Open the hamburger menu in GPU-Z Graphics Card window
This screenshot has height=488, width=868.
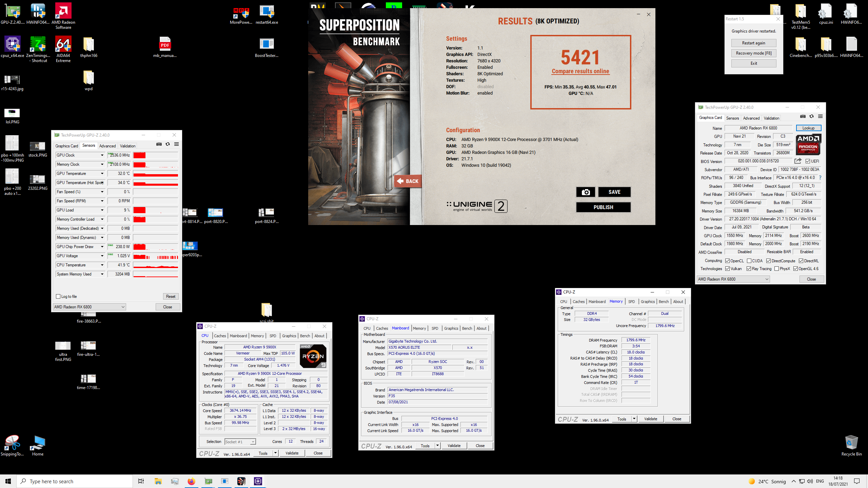[820, 117]
